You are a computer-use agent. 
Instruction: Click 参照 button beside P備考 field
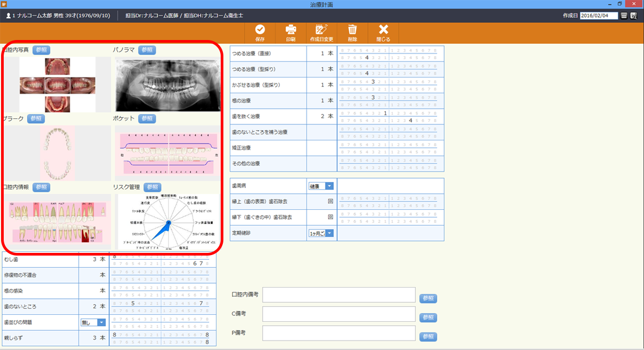[x=428, y=337]
